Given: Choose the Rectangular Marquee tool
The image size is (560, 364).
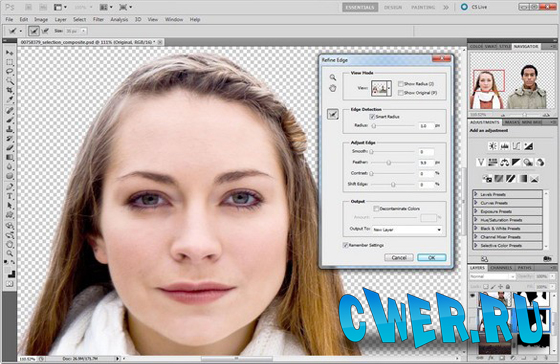Looking at the screenshot, I should [x=10, y=62].
